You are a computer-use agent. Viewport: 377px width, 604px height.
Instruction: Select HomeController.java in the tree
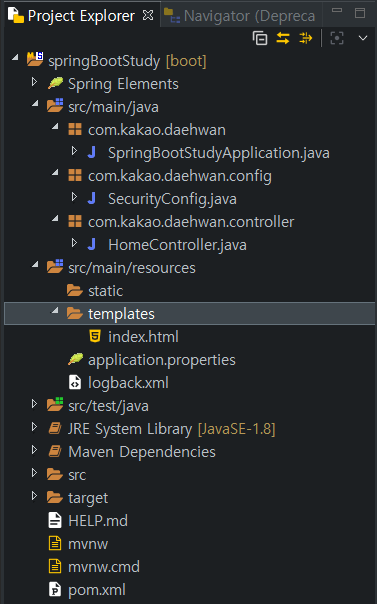[178, 245]
